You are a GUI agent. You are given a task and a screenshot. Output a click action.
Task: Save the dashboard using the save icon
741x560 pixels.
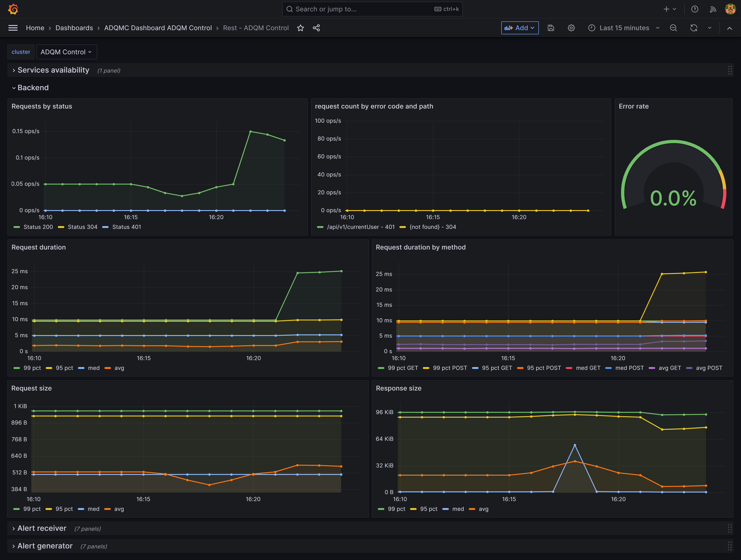[x=551, y=28]
